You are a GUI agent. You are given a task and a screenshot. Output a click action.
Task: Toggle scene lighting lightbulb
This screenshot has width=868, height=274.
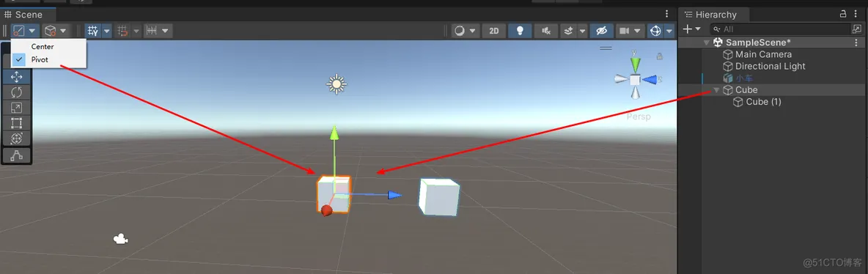(x=520, y=31)
